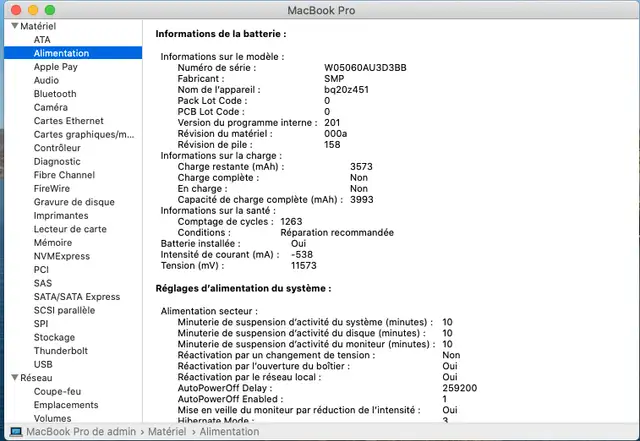This screenshot has height=441, width=640.
Task: Select Emplacements under Réseau
Action: (x=66, y=405)
